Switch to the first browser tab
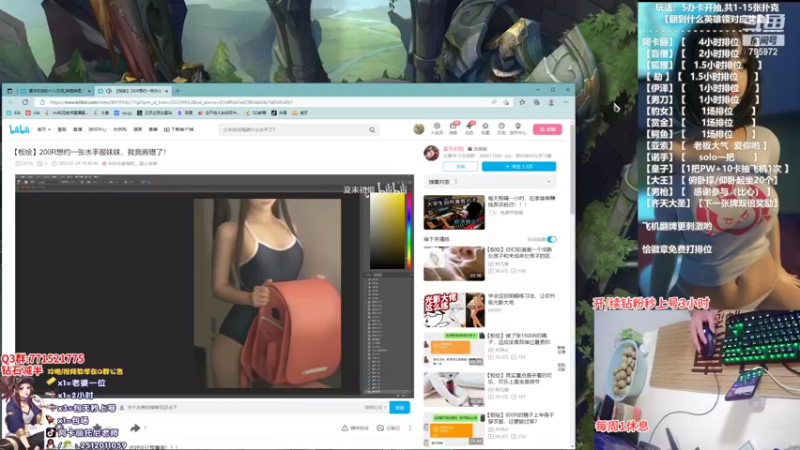The image size is (800, 450). [56, 91]
